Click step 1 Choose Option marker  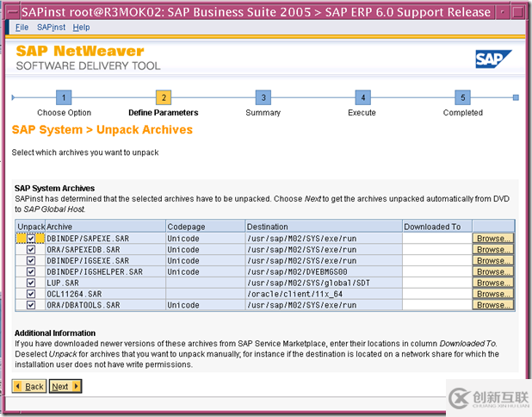point(64,98)
